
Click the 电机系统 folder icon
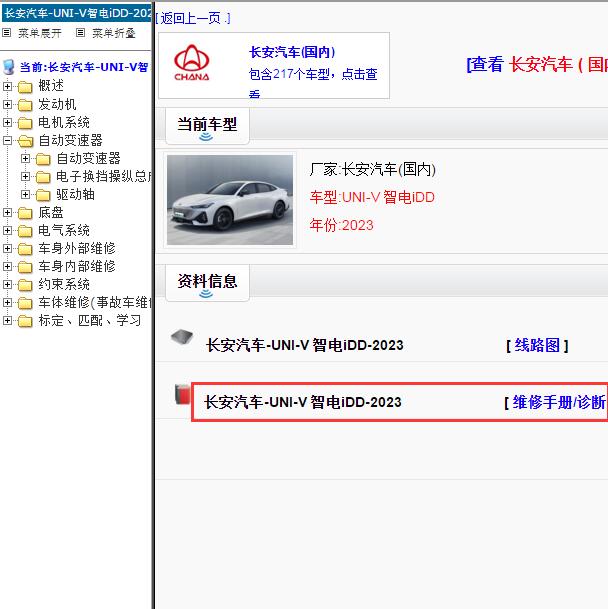(25, 123)
